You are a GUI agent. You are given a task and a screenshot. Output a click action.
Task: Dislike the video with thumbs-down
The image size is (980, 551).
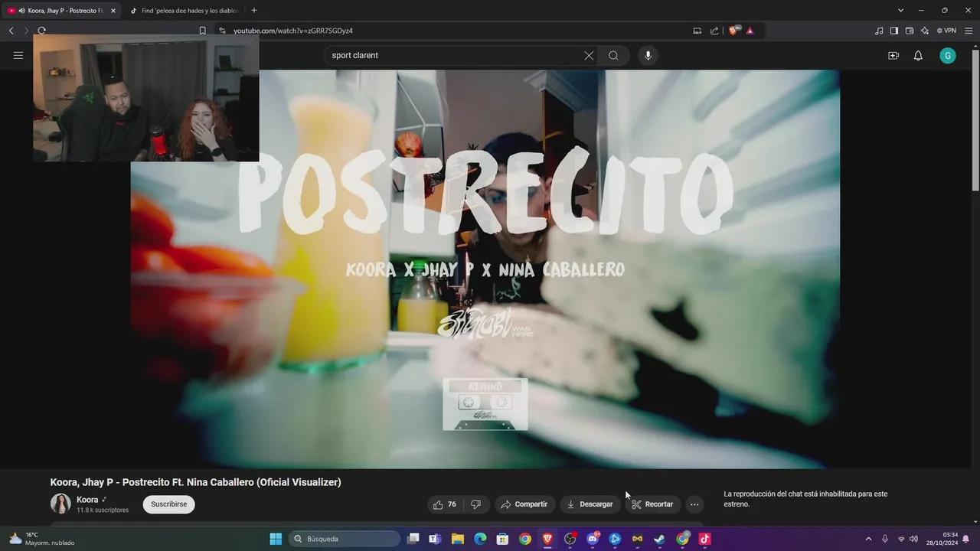[475, 504]
